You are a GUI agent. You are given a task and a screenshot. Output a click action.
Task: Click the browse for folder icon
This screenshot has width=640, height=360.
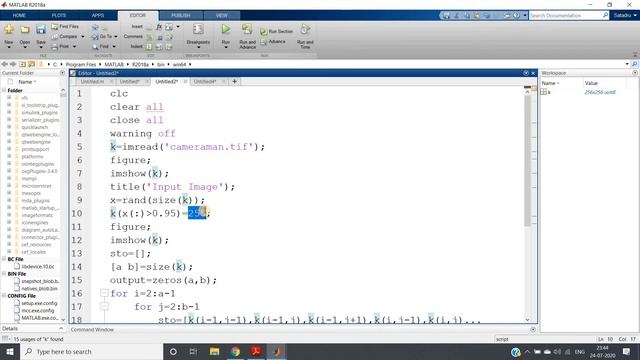click(31, 64)
